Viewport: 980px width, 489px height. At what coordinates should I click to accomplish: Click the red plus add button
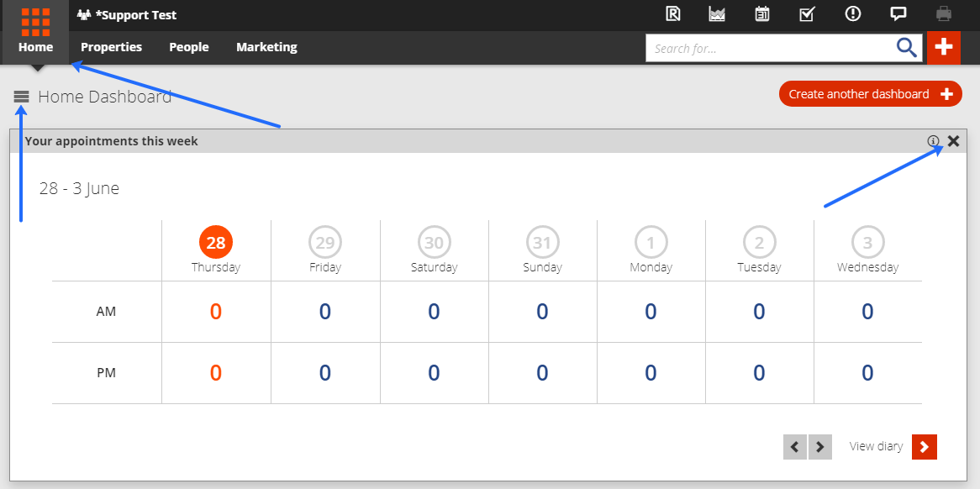(x=944, y=47)
